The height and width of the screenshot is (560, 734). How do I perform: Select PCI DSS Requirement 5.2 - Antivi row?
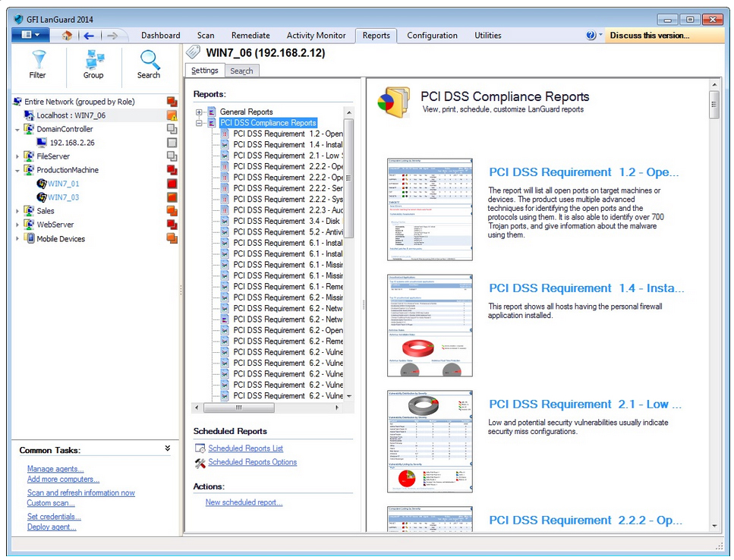pyautogui.click(x=288, y=232)
